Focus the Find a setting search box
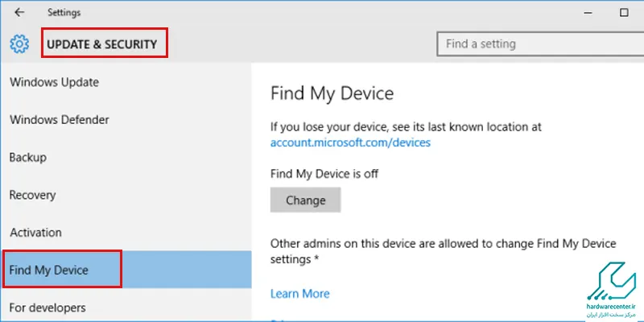This screenshot has width=644, height=322. point(540,44)
